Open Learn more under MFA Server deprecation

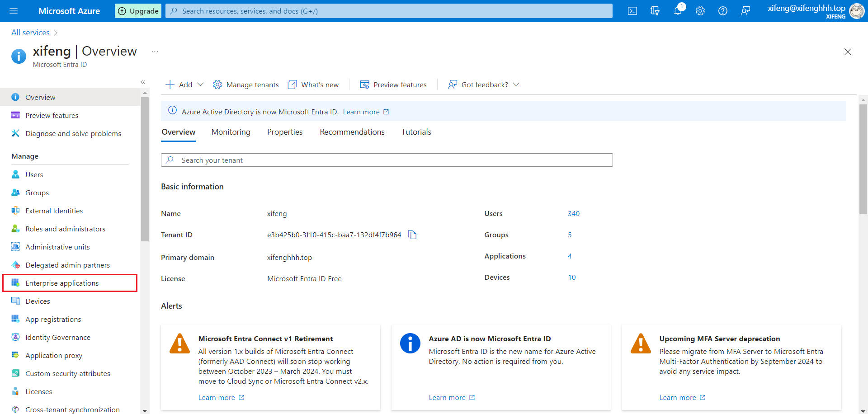[682, 398]
